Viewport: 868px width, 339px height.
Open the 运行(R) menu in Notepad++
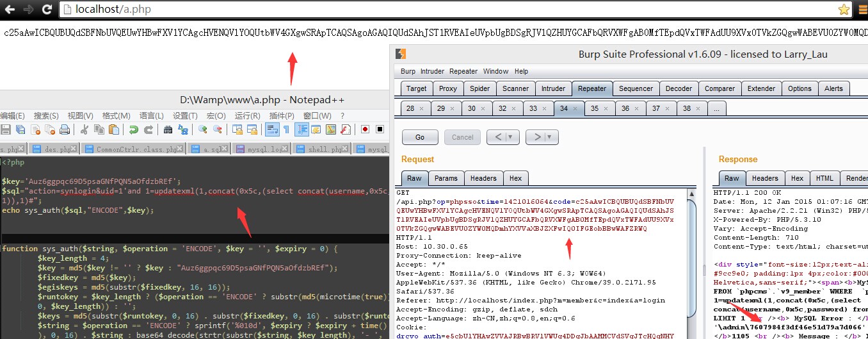247,115
